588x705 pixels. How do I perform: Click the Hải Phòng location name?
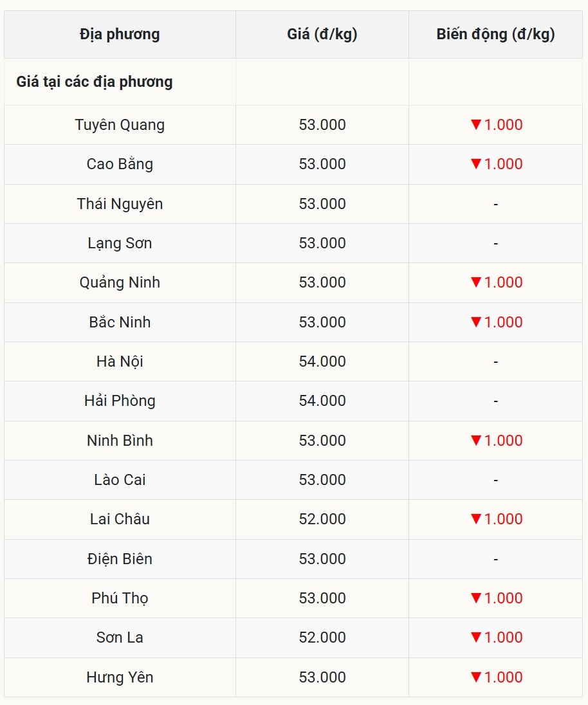click(120, 401)
